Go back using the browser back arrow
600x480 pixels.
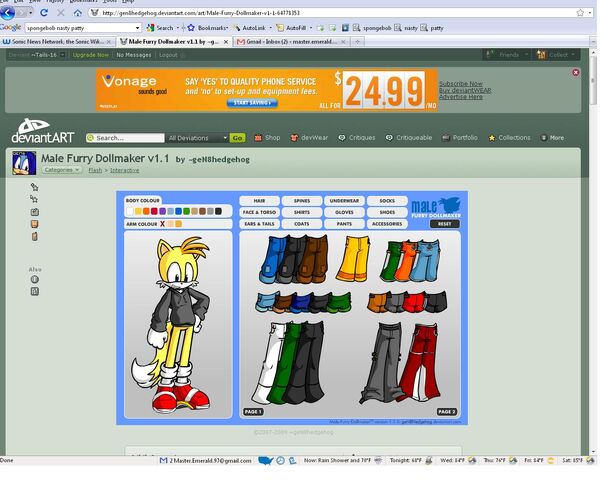point(7,13)
